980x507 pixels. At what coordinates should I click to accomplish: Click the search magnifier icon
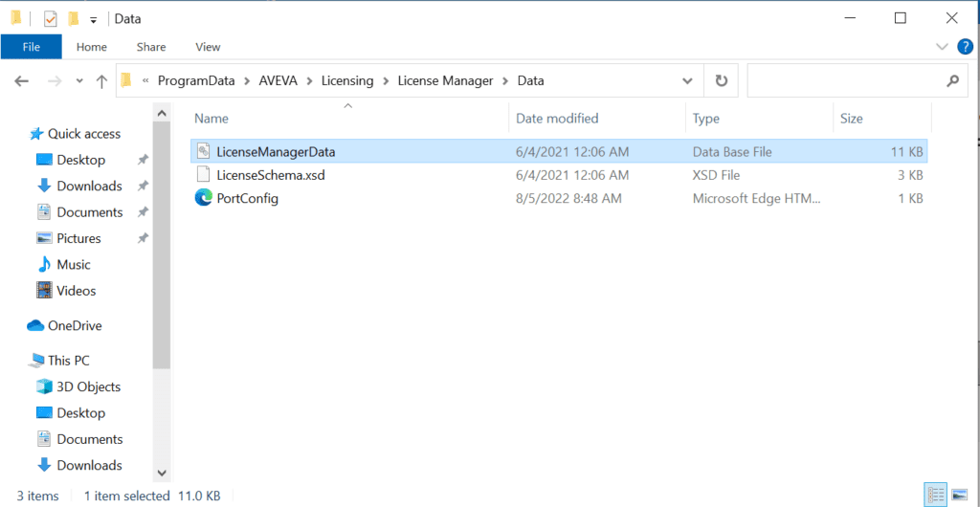tap(952, 81)
